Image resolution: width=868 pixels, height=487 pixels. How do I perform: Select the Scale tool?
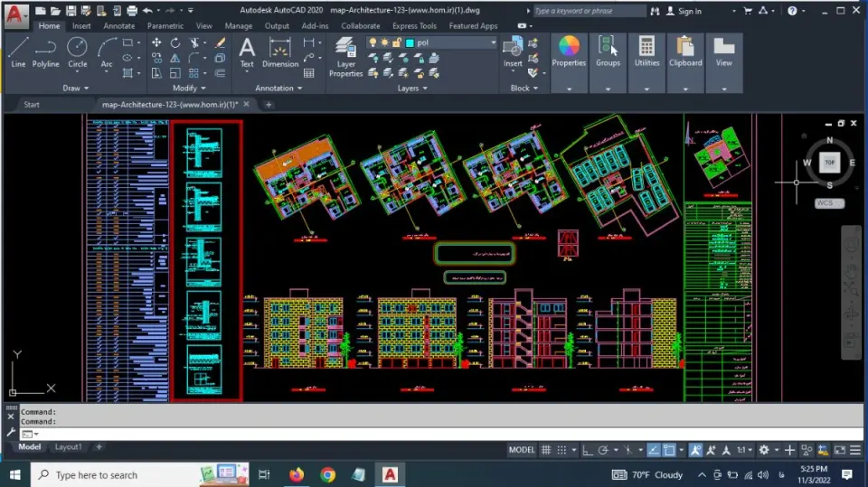pos(175,73)
